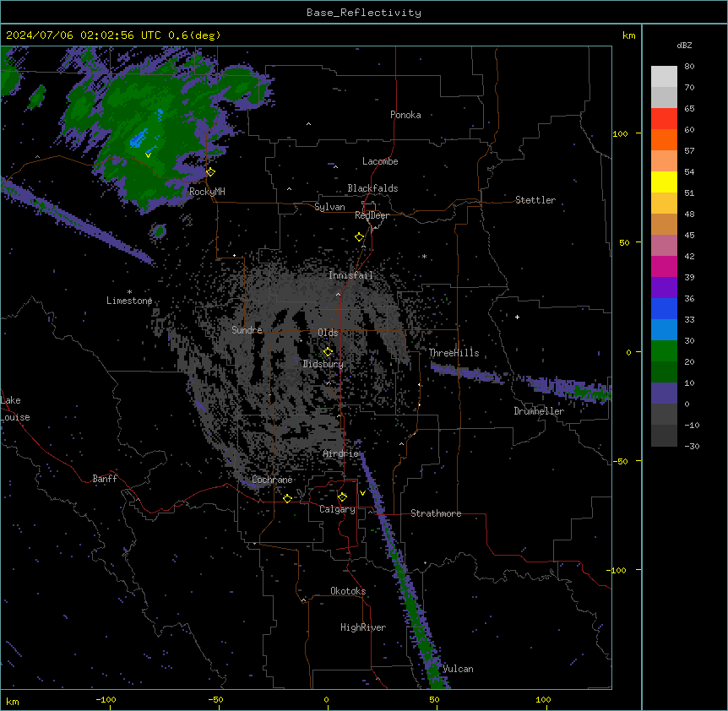Viewport: 728px width, 711px height.
Task: Click the Limestone label
Action: 129,301
